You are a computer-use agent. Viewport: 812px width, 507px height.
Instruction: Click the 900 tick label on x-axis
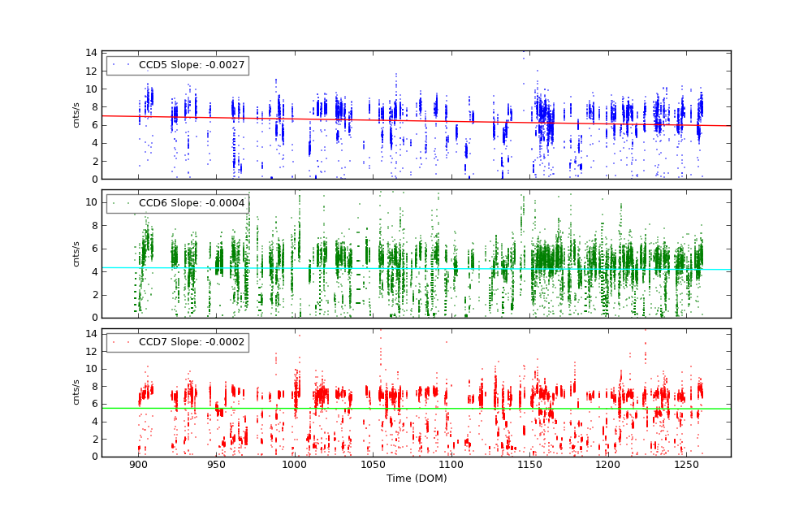(138, 465)
